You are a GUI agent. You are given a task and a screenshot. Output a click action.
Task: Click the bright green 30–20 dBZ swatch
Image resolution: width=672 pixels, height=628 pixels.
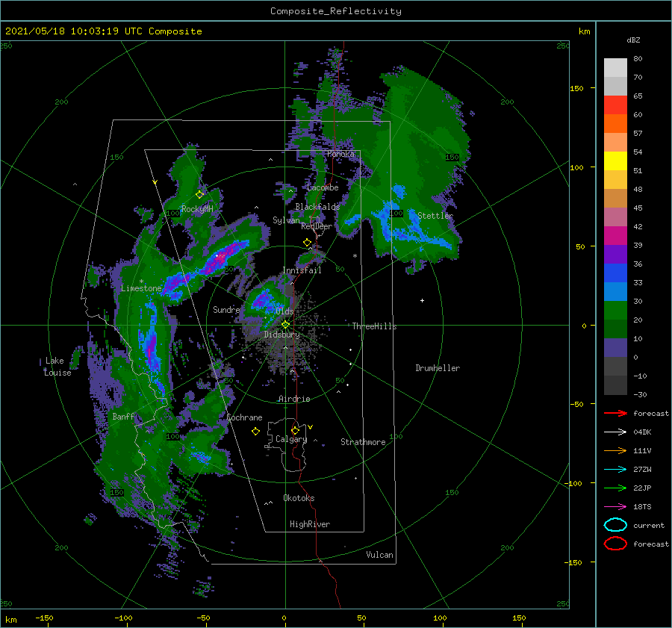pos(615,311)
